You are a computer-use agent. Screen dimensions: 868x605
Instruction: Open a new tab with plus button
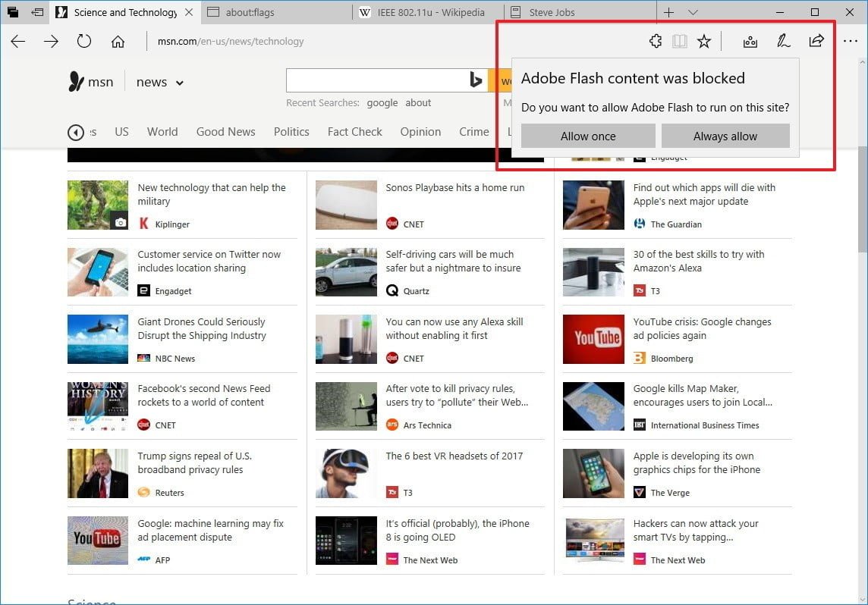(668, 12)
